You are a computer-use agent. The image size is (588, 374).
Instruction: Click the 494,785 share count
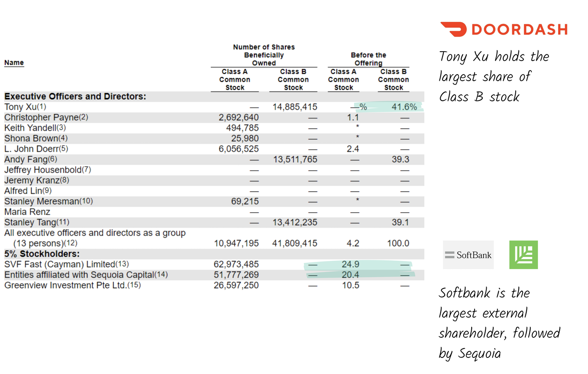point(242,128)
